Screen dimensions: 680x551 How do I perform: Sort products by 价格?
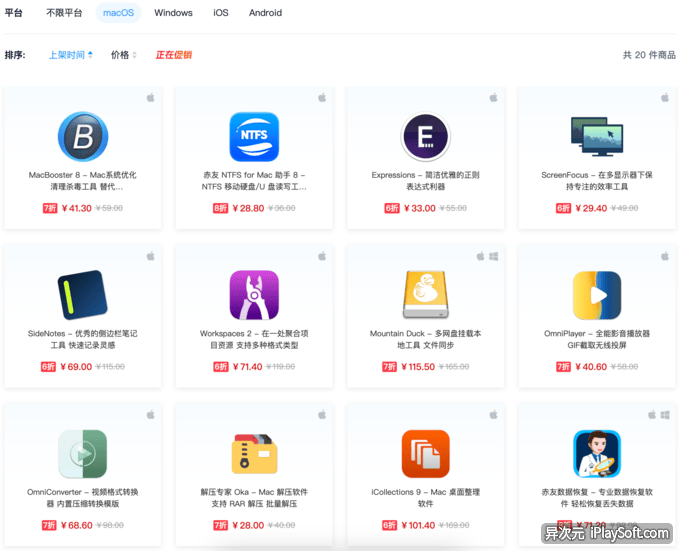pos(124,55)
